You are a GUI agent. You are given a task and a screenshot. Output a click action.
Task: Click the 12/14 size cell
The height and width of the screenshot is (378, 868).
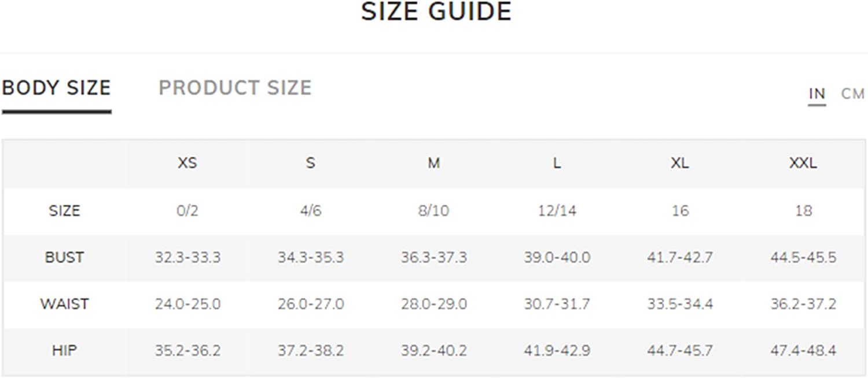[557, 211]
